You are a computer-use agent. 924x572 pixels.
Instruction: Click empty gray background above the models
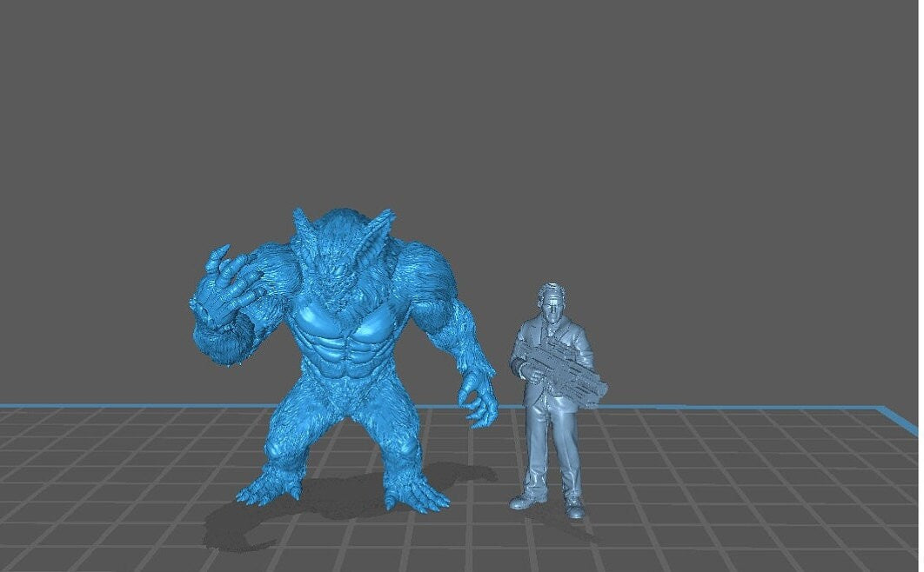[x=461, y=104]
